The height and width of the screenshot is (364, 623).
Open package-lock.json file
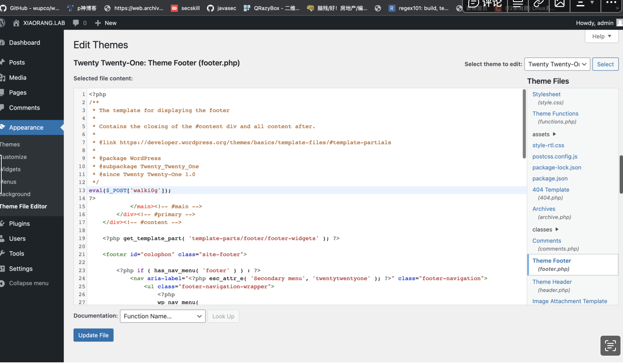(557, 167)
